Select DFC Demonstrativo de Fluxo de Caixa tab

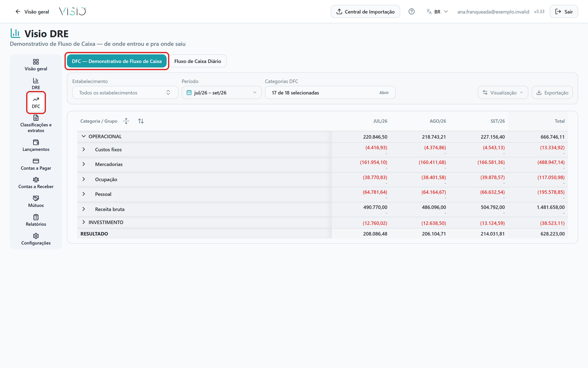(117, 61)
